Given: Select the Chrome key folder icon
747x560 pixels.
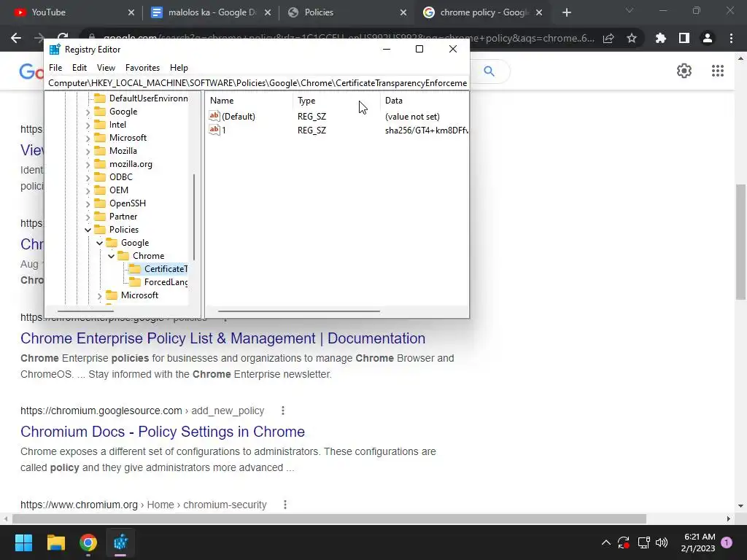Looking at the screenshot, I should 123,256.
